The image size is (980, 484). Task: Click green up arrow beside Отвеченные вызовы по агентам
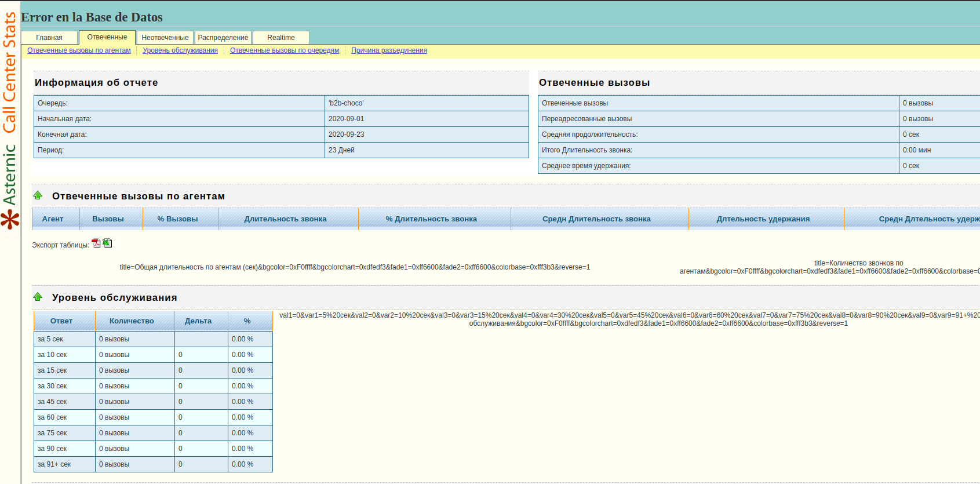(x=38, y=195)
